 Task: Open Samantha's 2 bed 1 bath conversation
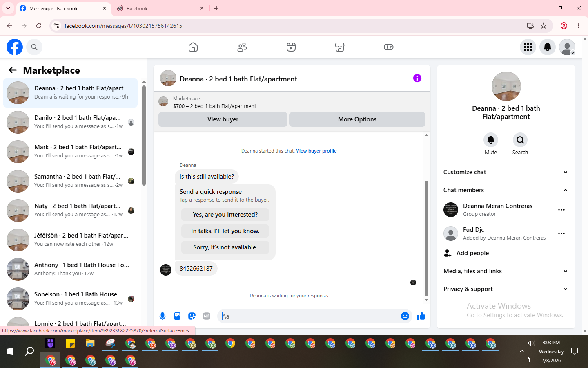tap(70, 181)
